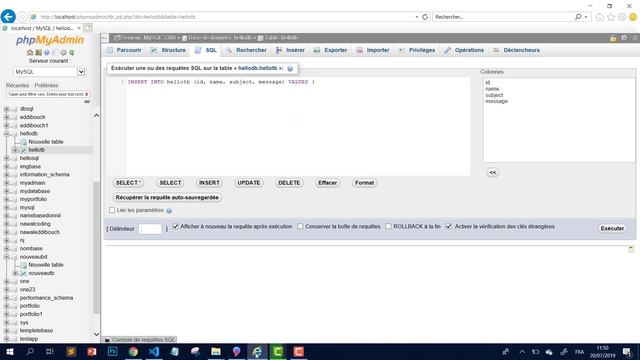Expand the portfolio database node
This screenshot has width=640, height=360.
(6, 306)
